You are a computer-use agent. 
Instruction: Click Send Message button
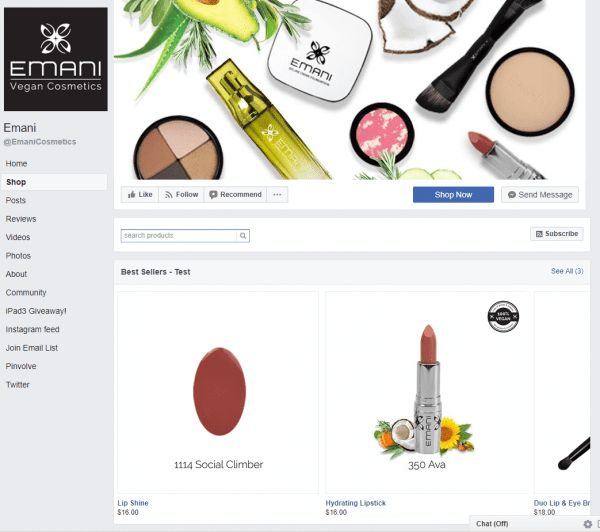click(540, 195)
